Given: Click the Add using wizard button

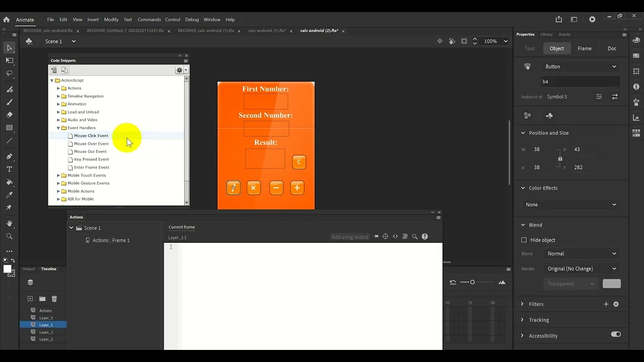Looking at the screenshot, I should coord(350,237).
